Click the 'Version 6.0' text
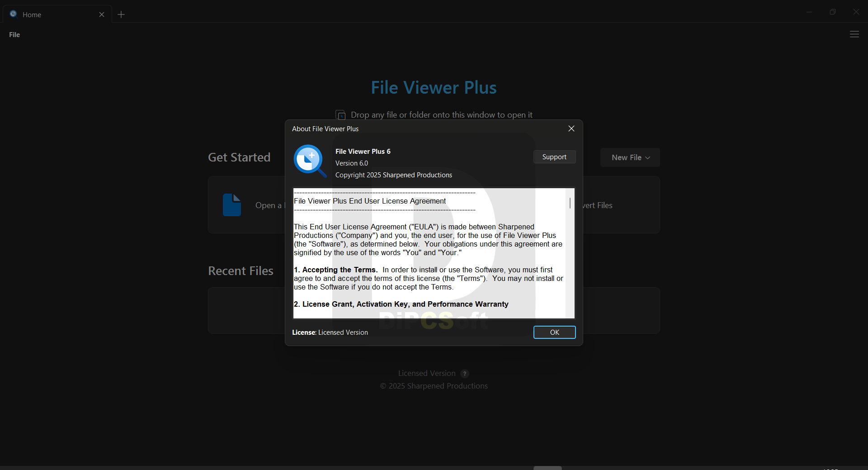868x470 pixels. pyautogui.click(x=352, y=163)
